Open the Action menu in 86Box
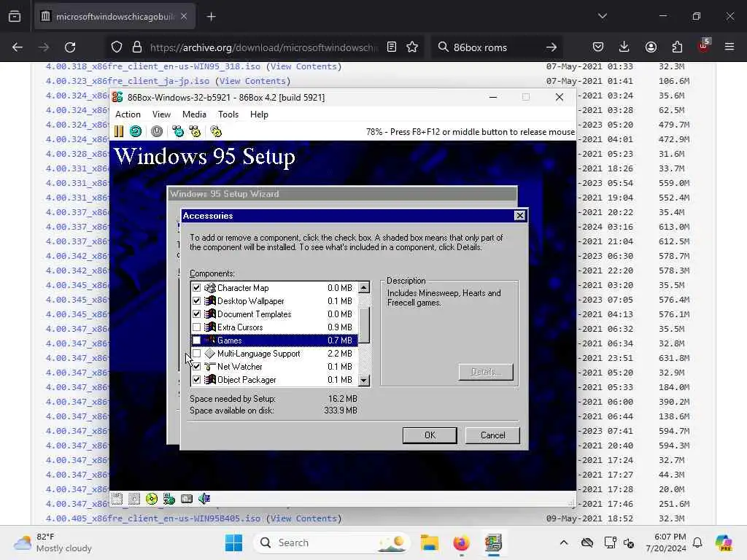This screenshot has width=747, height=560. coord(128,114)
